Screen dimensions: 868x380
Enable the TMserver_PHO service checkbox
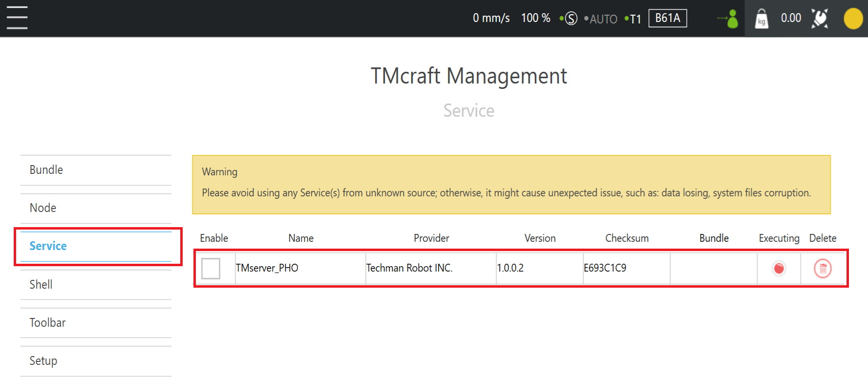click(x=211, y=268)
